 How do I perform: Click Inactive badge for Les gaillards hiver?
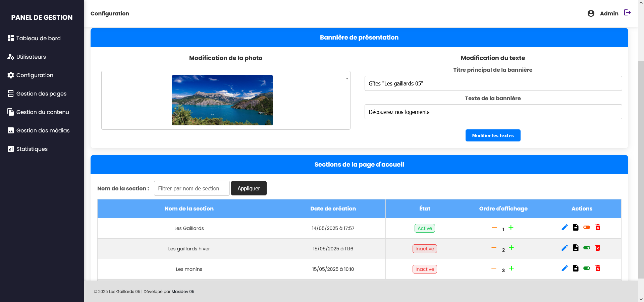pos(425,249)
